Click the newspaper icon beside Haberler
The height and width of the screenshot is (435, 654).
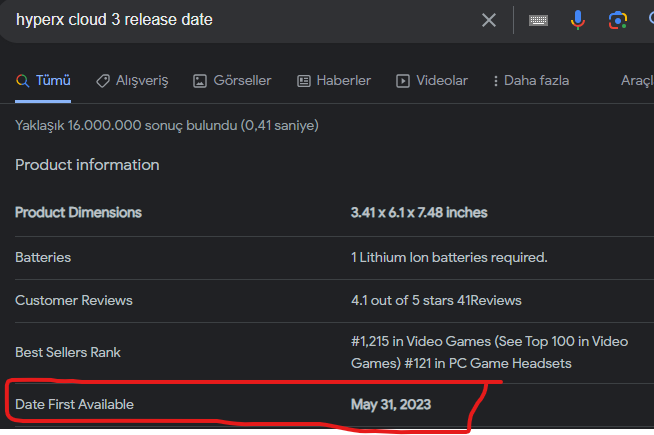pos(304,81)
